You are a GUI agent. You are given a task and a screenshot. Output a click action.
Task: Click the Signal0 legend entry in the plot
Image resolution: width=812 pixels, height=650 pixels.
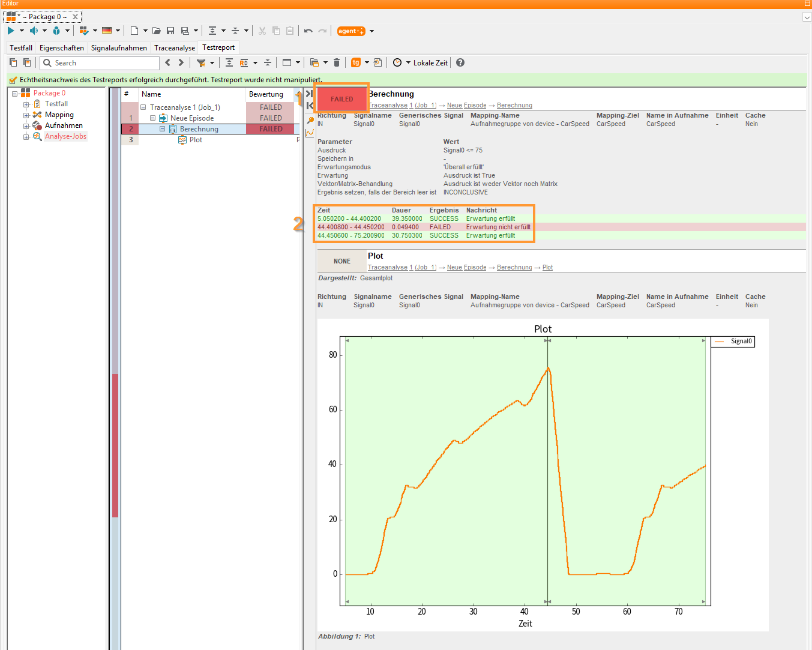point(733,342)
